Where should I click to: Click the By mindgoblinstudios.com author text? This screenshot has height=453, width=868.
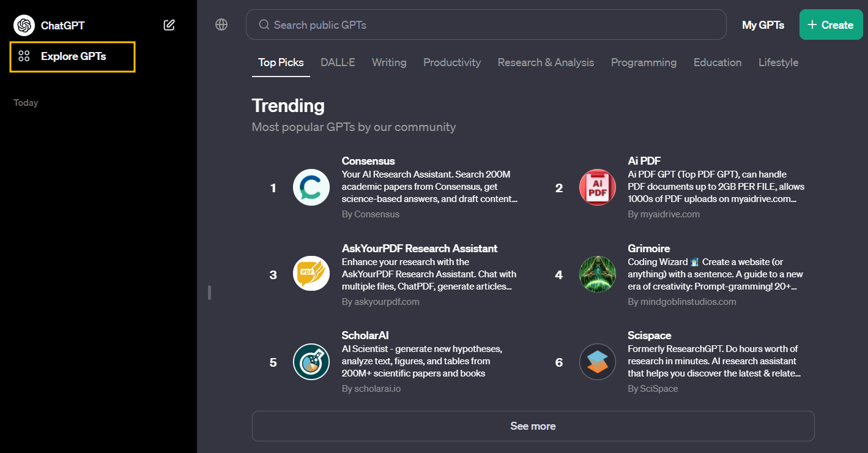(682, 302)
